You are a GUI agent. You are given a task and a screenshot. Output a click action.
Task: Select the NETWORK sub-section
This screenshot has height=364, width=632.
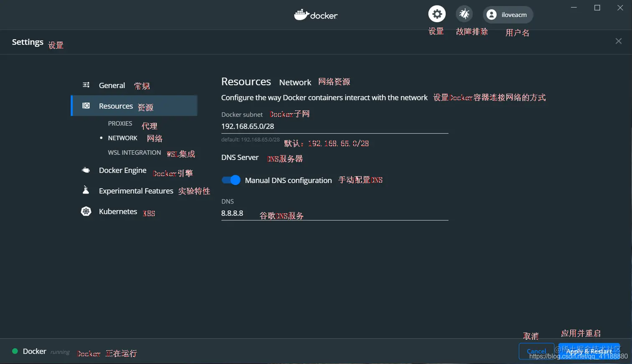pos(122,138)
